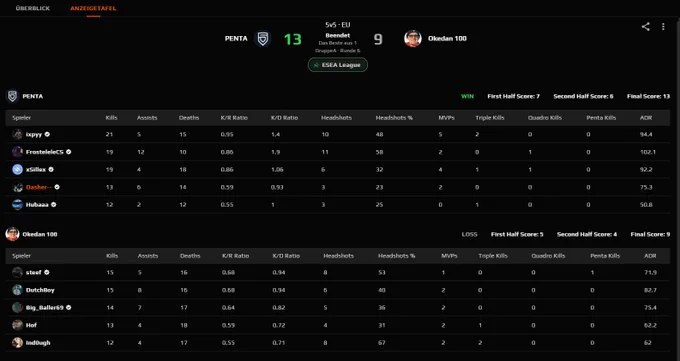Open steef's avatar
680x361 pixels.
17,272
